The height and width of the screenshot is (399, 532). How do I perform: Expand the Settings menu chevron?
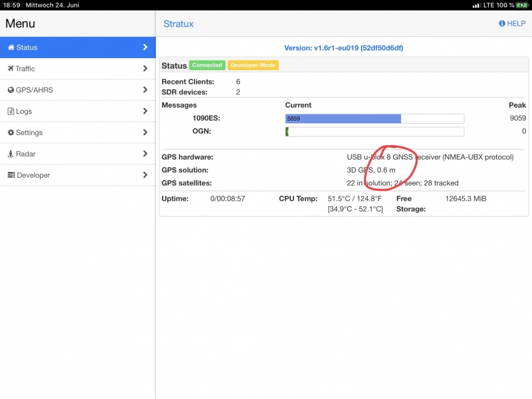(145, 132)
